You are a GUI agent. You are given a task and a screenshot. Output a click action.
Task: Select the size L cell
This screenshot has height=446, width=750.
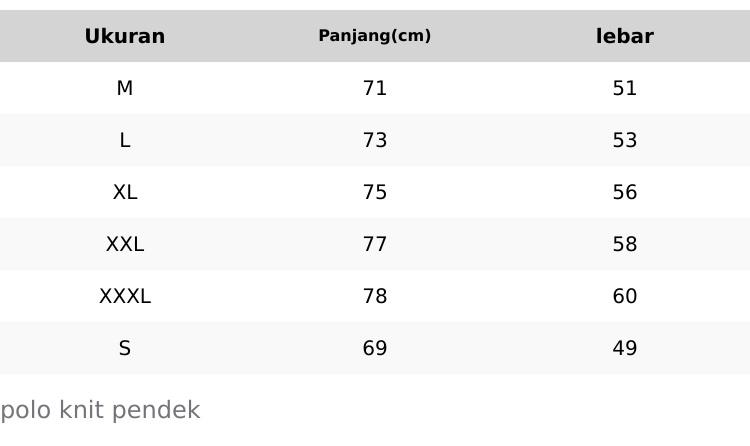click(125, 140)
